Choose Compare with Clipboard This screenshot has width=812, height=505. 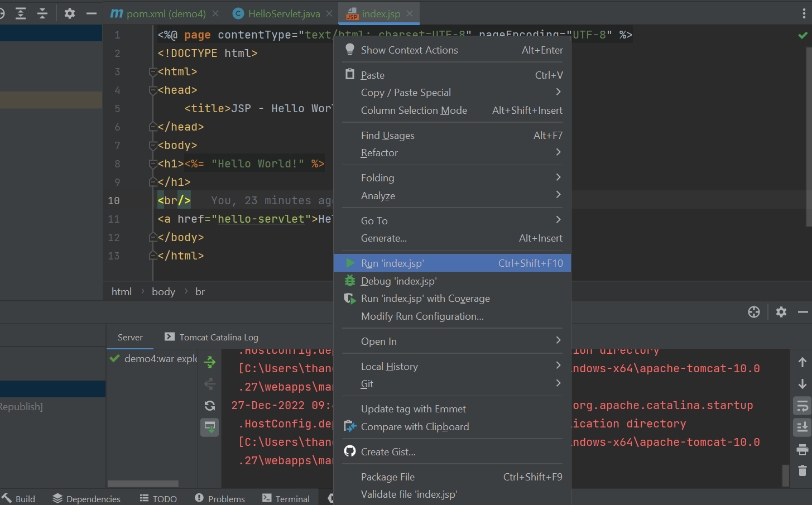pos(452,426)
